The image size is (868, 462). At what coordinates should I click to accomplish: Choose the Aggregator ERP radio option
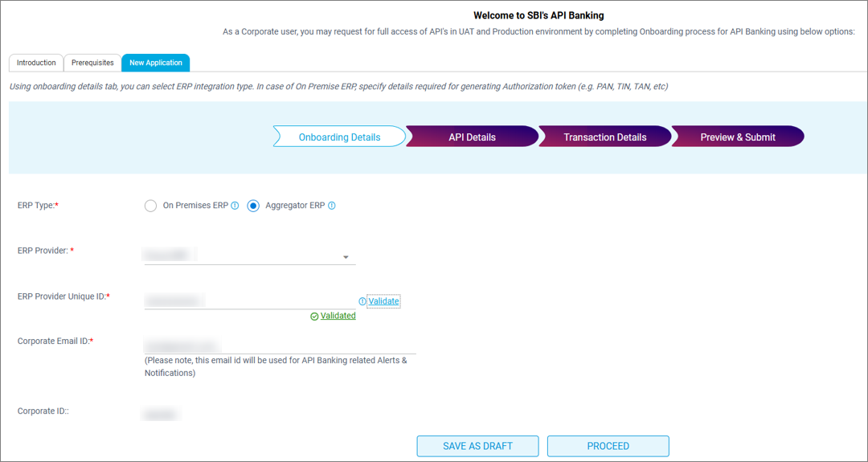(x=253, y=206)
